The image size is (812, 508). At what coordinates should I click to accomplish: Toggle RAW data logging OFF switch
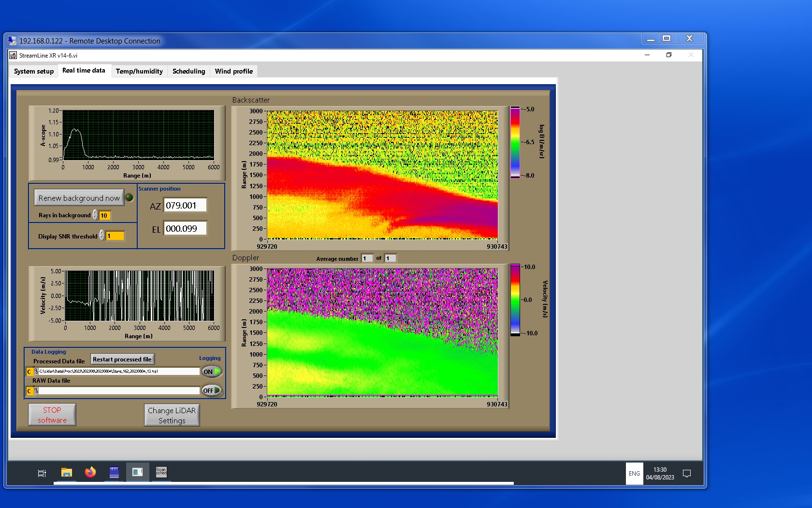point(212,390)
